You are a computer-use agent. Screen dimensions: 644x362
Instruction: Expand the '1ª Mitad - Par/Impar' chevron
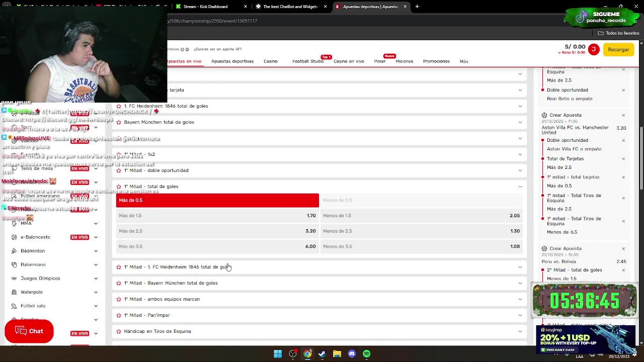[520, 315]
